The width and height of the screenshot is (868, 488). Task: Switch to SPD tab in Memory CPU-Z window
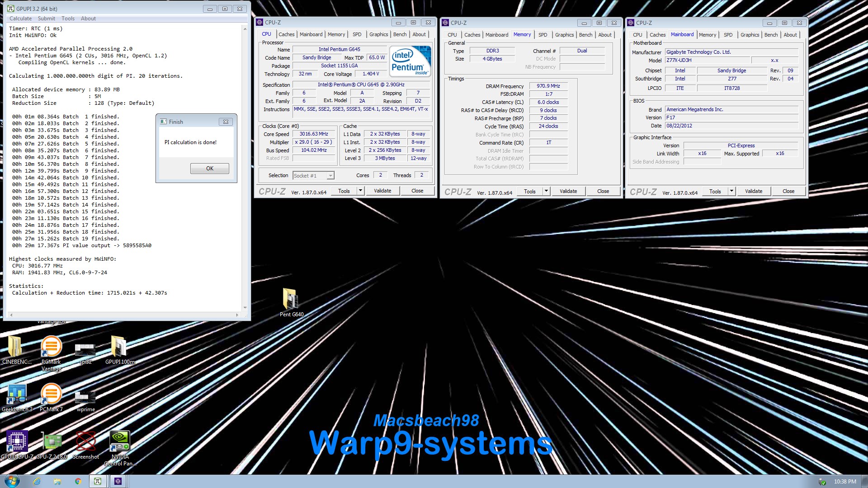tap(542, 35)
